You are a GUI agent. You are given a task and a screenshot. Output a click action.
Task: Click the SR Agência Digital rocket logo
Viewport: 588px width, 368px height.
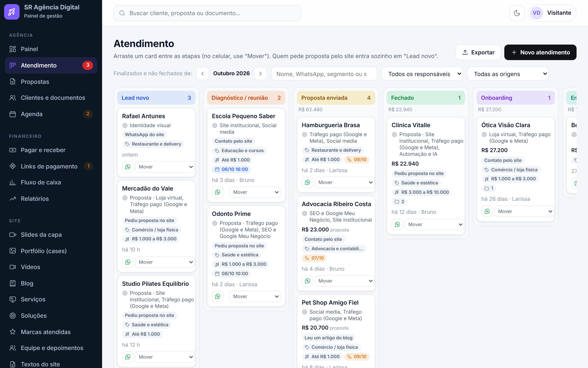[x=12, y=12]
